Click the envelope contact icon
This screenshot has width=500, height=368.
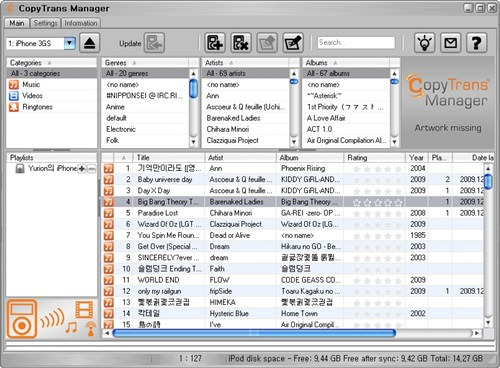[450, 43]
